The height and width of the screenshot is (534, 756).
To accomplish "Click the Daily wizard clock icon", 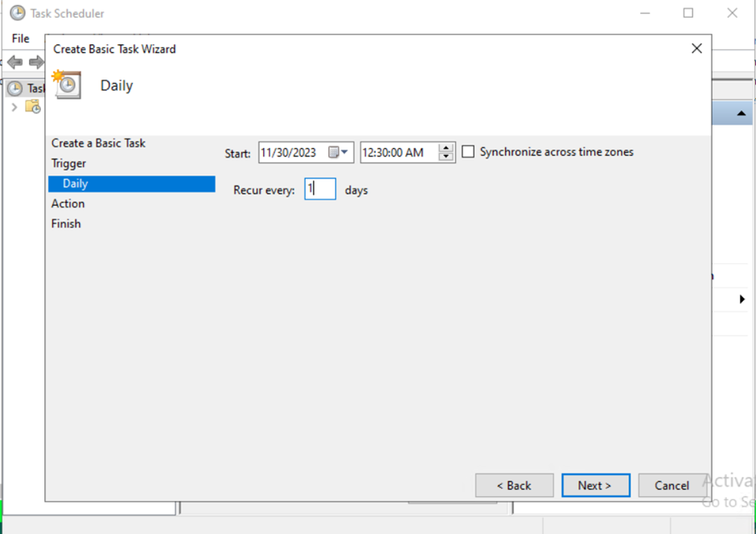I will point(67,84).
